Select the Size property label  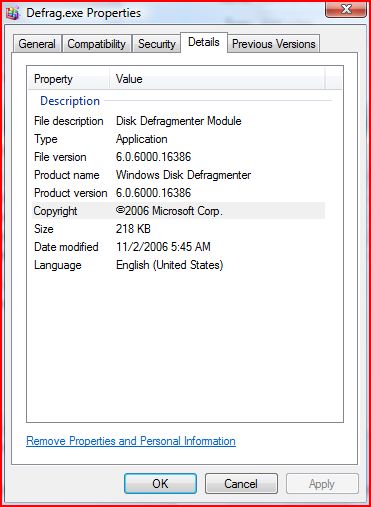point(44,229)
